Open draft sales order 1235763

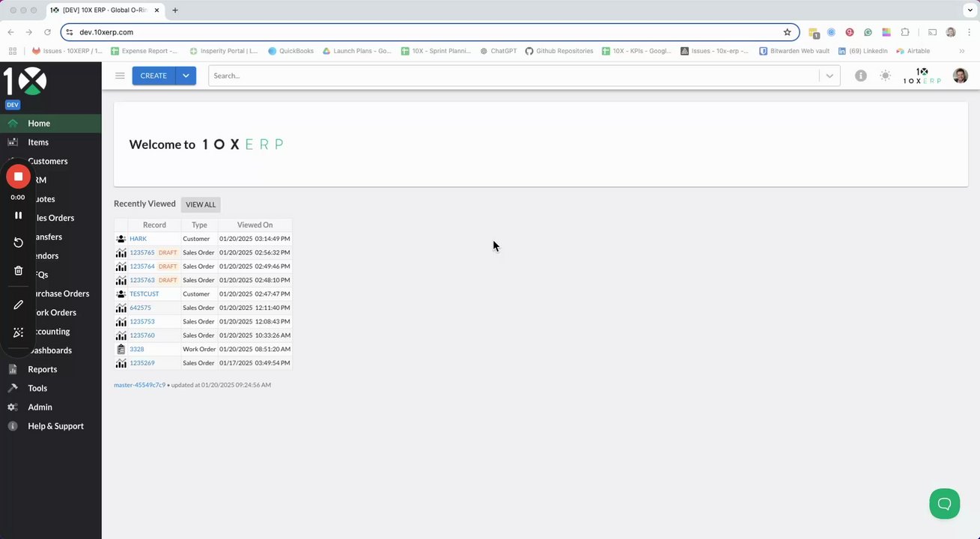142,280
